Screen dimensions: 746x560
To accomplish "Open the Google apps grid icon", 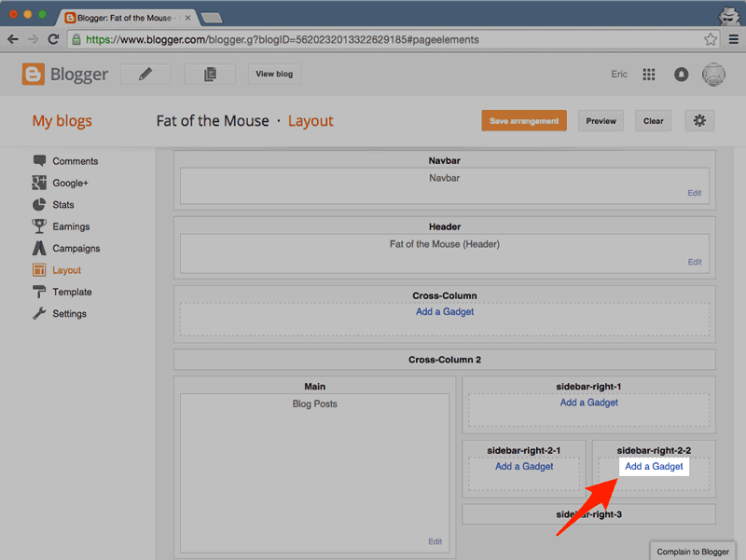I will coord(649,75).
